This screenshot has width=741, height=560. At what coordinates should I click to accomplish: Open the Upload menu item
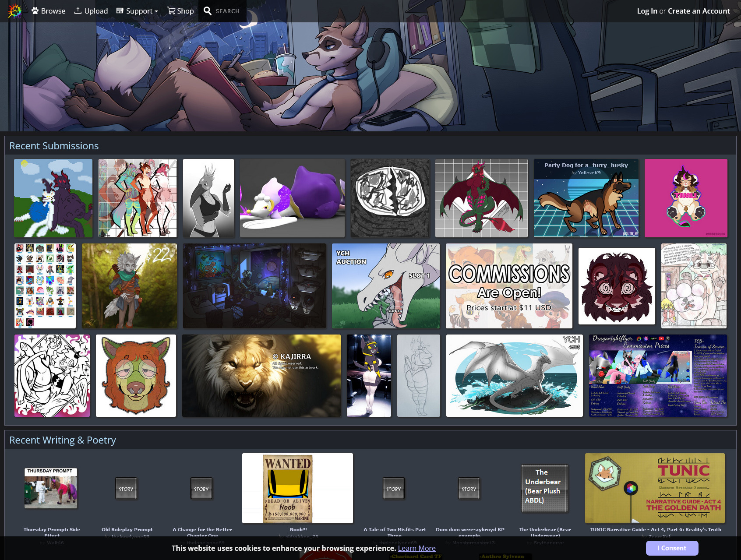coord(91,11)
